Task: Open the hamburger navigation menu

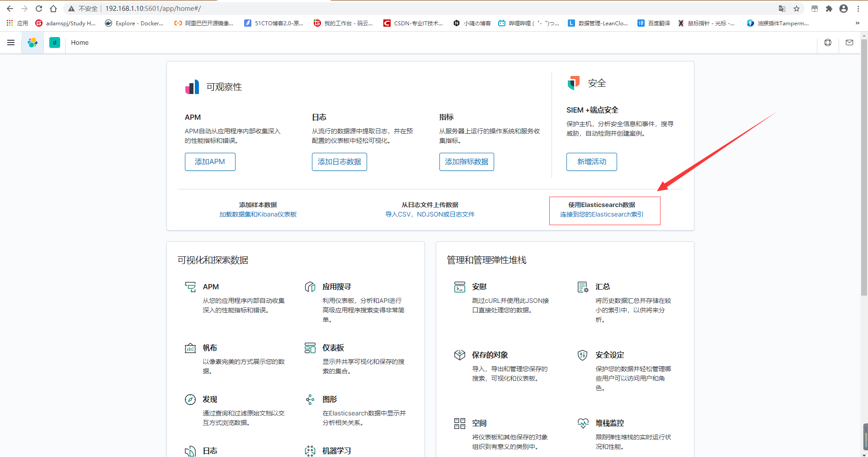Action: pos(11,42)
